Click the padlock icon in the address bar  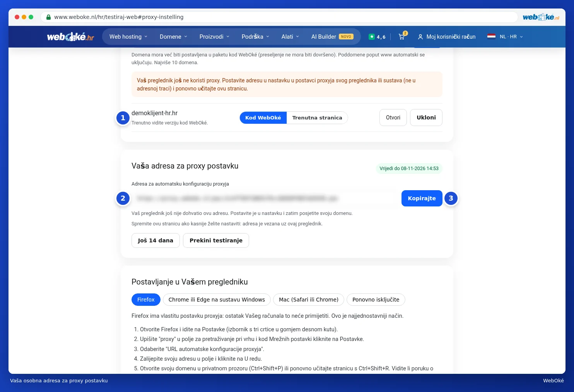pos(48,17)
